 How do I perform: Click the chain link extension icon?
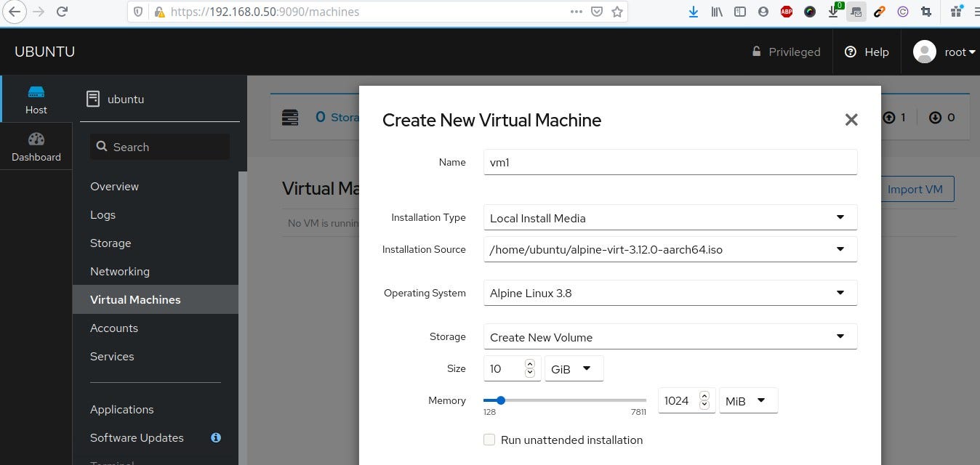(880, 12)
